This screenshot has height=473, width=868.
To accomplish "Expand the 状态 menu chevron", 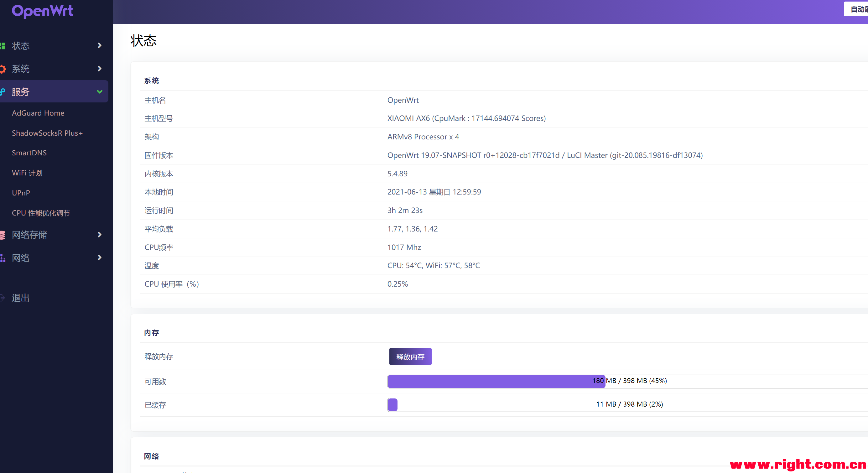I will tap(99, 45).
